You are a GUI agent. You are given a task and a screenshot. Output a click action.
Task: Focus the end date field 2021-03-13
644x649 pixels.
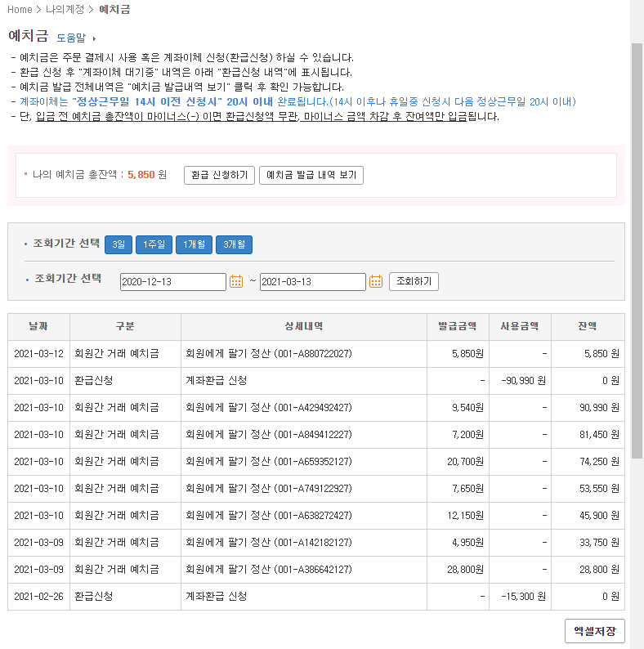point(313,282)
